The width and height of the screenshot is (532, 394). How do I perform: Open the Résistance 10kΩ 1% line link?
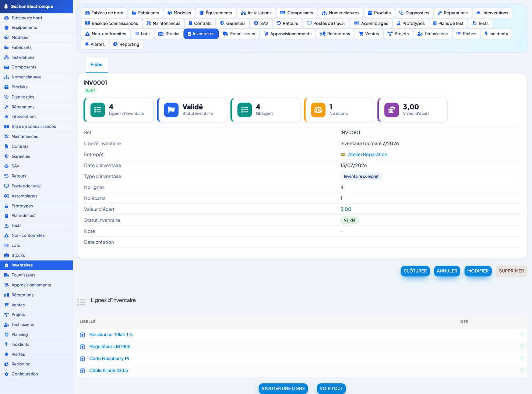(x=111, y=335)
